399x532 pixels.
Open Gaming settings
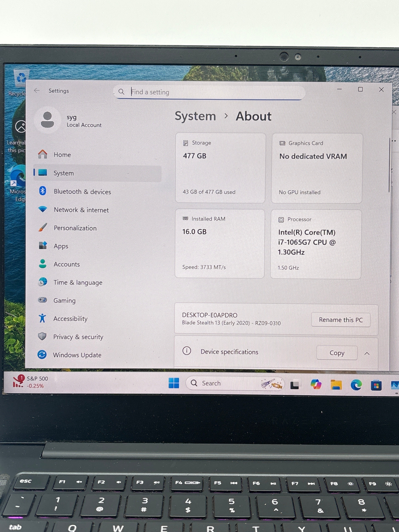(x=97, y=300)
